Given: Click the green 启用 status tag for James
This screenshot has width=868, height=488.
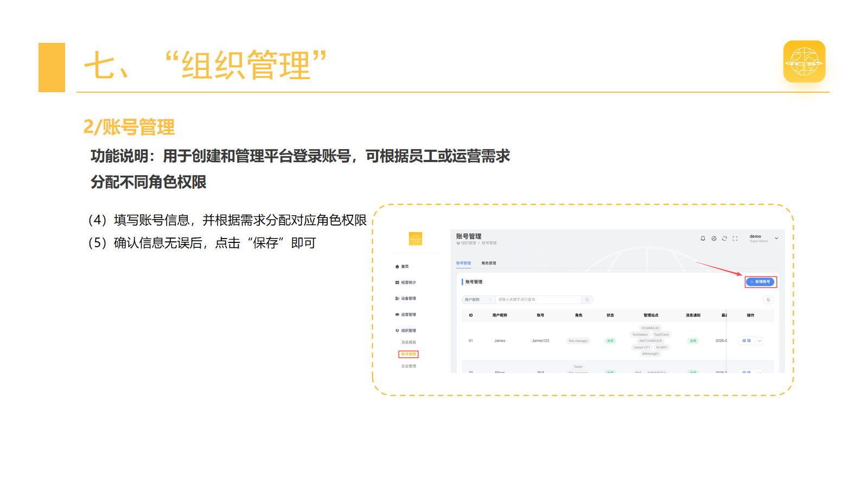Looking at the screenshot, I should (610, 341).
